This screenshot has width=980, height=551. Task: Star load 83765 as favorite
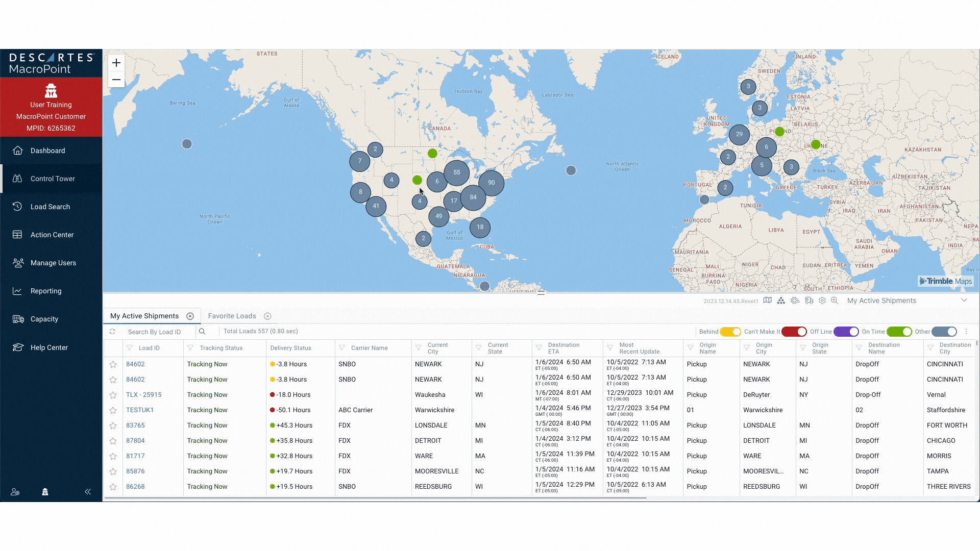(x=113, y=425)
